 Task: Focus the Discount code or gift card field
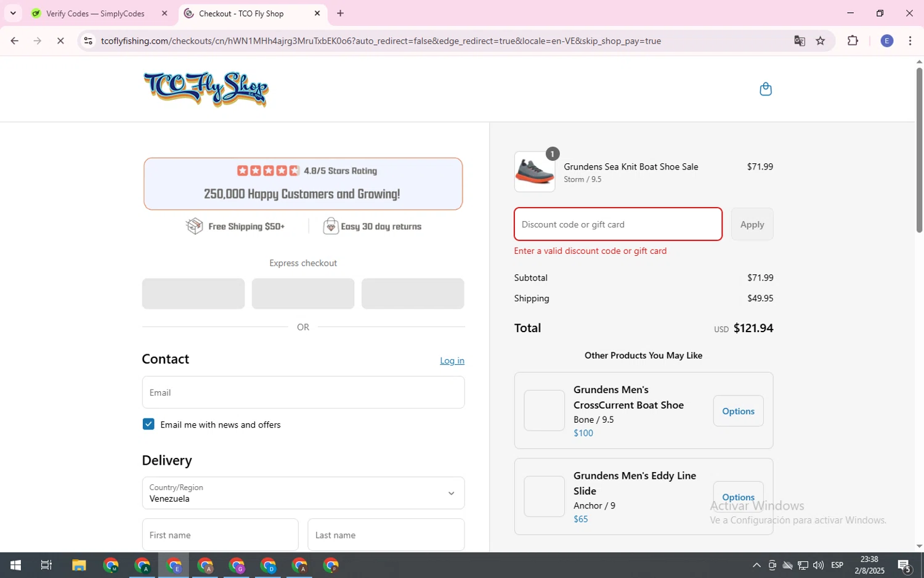pos(618,224)
